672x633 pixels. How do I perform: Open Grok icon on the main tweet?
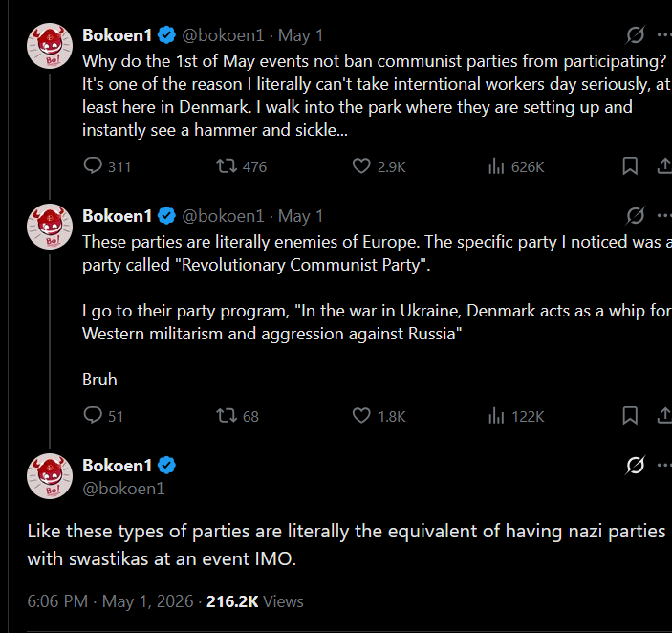(635, 466)
